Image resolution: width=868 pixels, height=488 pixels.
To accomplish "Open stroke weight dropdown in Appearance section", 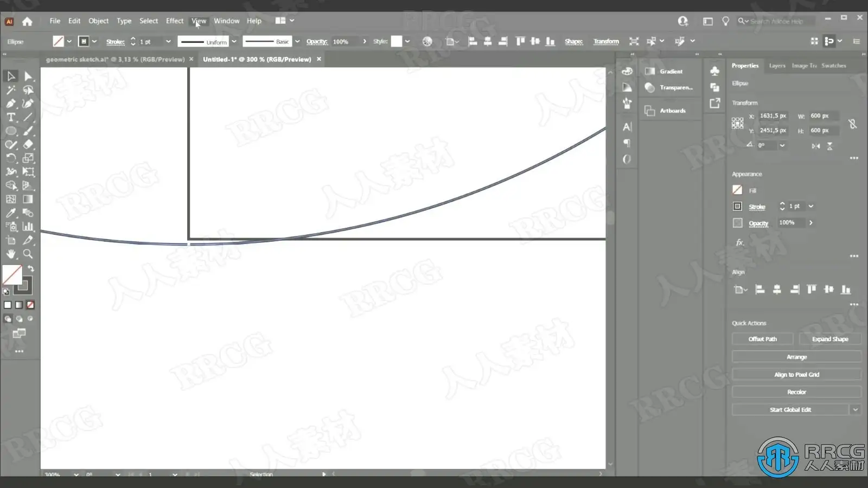I will click(x=811, y=206).
